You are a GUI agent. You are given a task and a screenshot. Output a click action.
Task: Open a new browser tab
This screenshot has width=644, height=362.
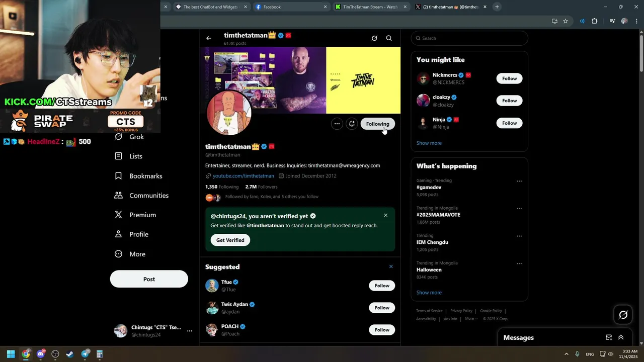tap(497, 7)
